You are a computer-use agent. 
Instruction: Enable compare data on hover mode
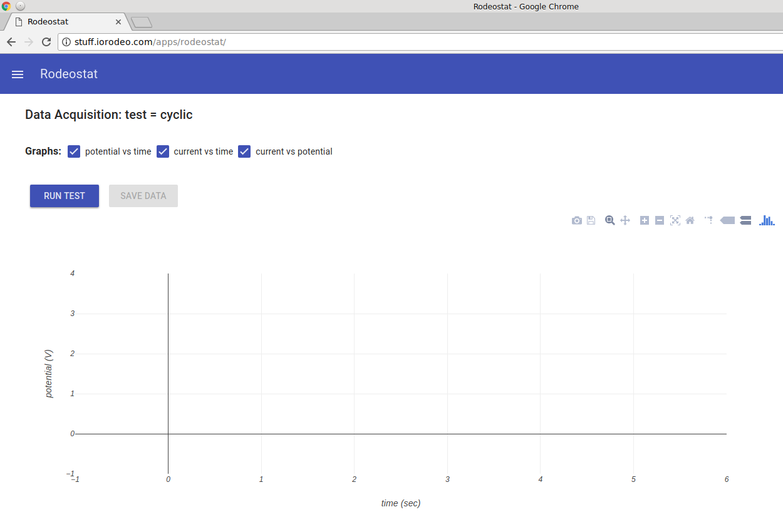click(745, 220)
